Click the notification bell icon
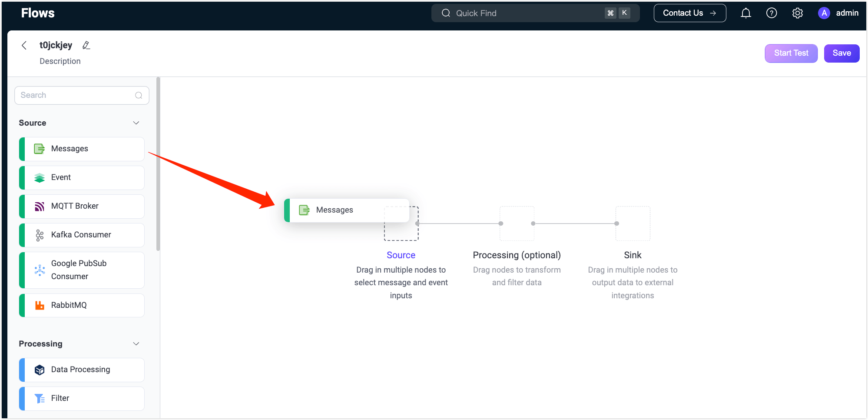The image size is (868, 420). (x=745, y=13)
